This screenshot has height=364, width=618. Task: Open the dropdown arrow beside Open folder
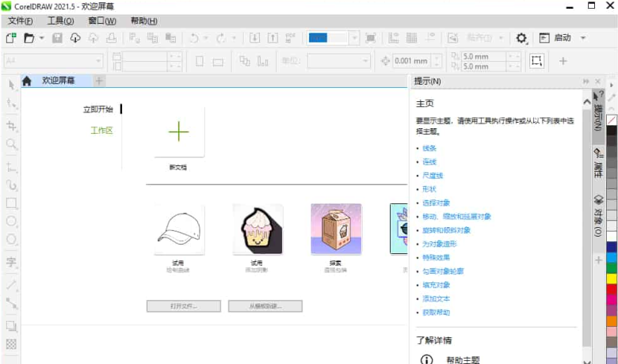coord(41,38)
